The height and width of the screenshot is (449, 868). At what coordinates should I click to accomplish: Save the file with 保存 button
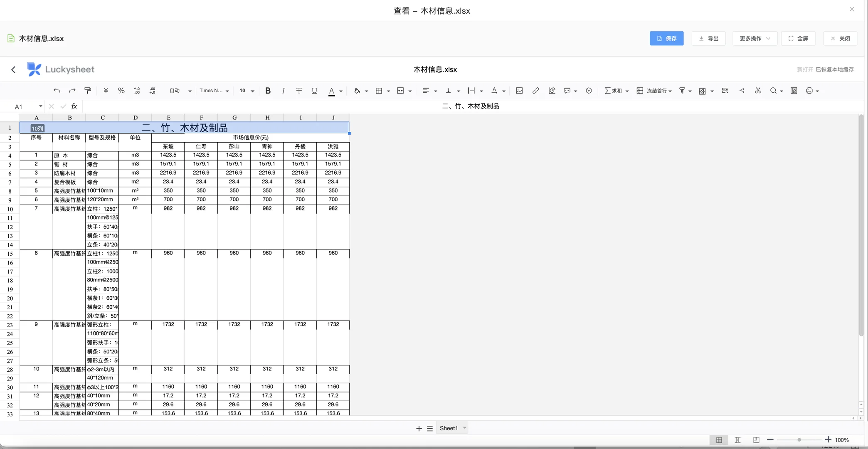667,38
